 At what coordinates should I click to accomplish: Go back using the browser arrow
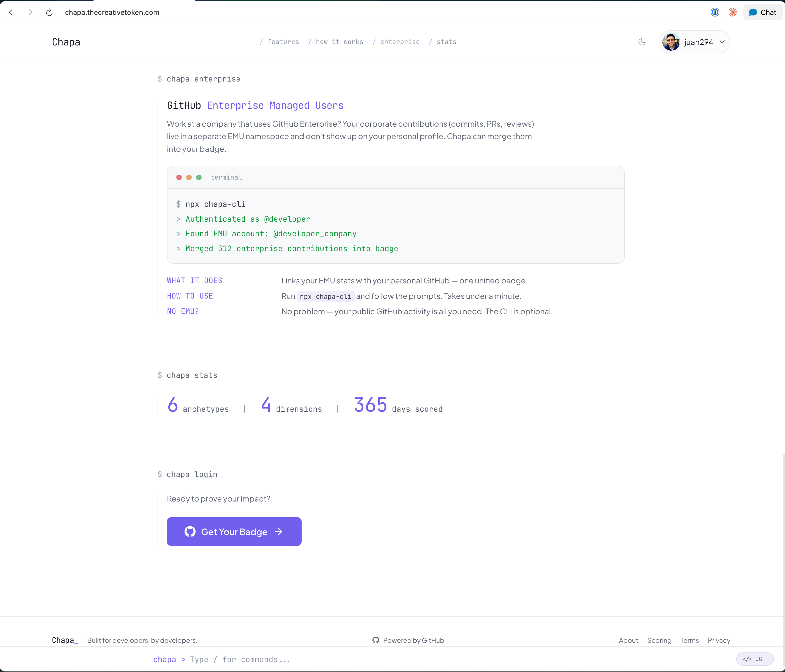click(x=11, y=12)
